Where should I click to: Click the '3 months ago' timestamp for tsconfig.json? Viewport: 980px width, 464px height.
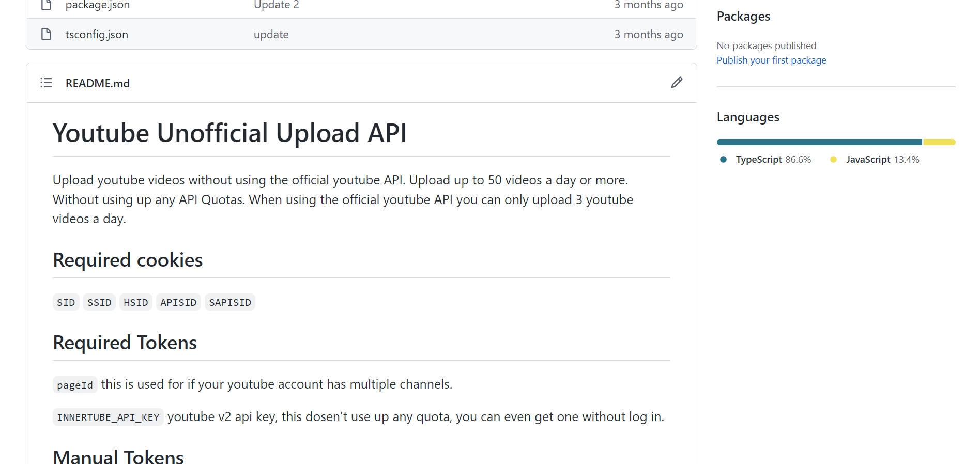point(649,34)
